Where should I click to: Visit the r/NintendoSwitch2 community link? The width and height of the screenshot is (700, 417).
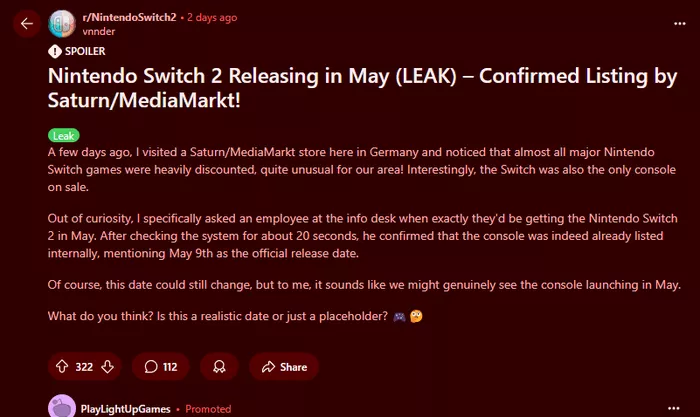pyautogui.click(x=129, y=17)
